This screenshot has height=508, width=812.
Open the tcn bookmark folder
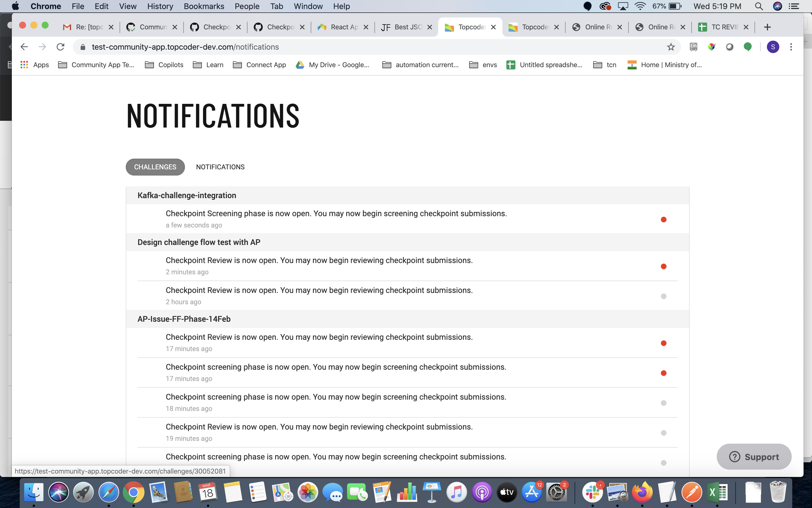tap(605, 65)
